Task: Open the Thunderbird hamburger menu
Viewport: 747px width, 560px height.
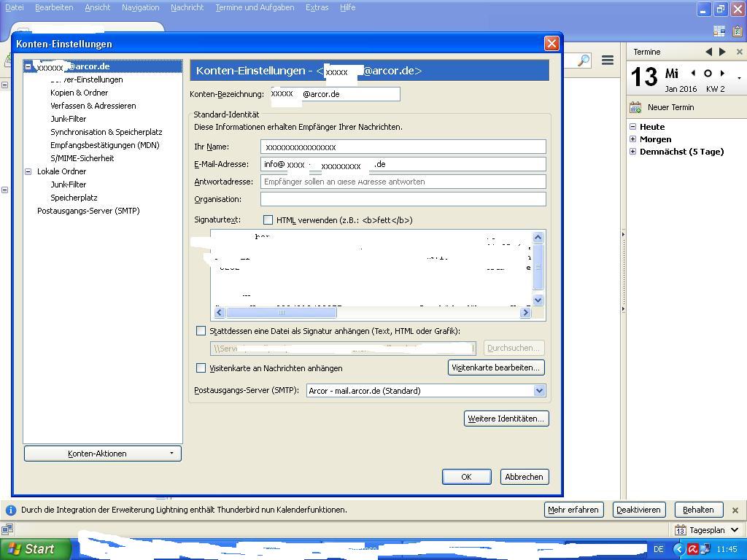Action: pyautogui.click(x=608, y=60)
